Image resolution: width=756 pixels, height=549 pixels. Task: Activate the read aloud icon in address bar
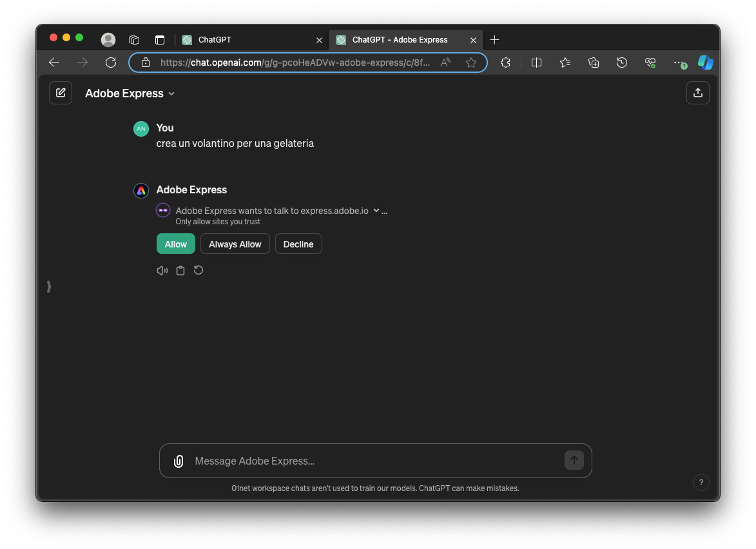(x=445, y=63)
